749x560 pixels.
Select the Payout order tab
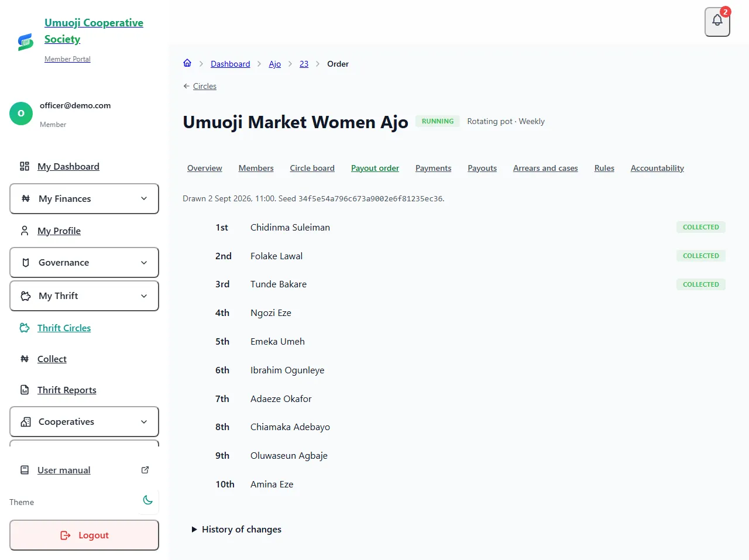[375, 168]
